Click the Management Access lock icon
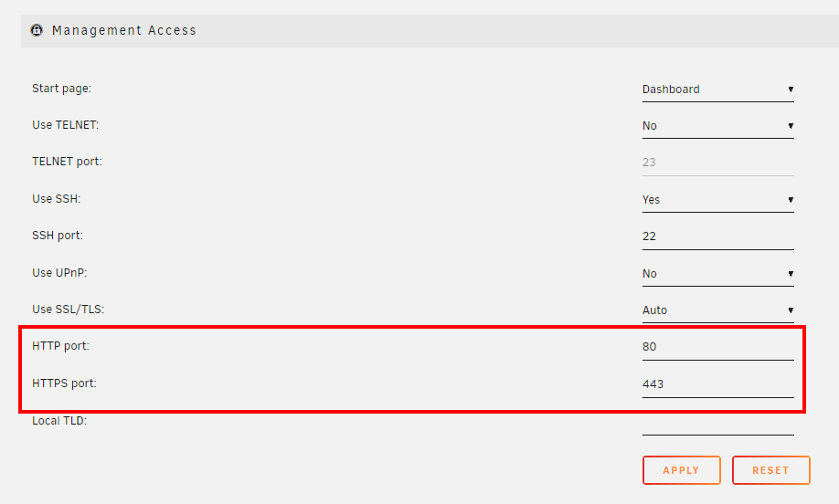Viewport: 839px width, 504px height. tap(37, 30)
